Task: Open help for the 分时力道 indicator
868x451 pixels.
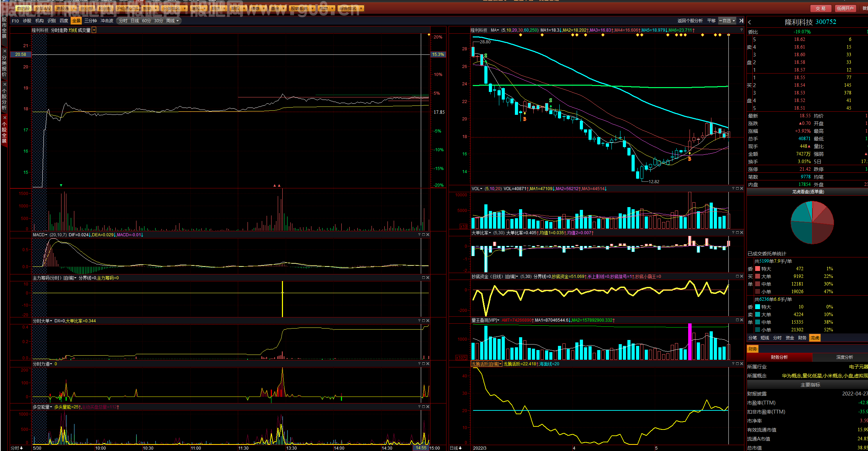Action: point(419,364)
